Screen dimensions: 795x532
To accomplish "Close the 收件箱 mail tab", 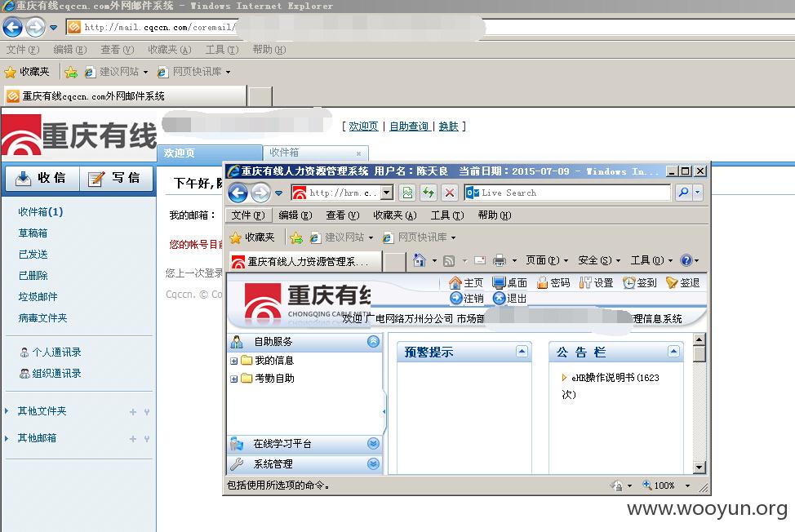I will tap(358, 153).
